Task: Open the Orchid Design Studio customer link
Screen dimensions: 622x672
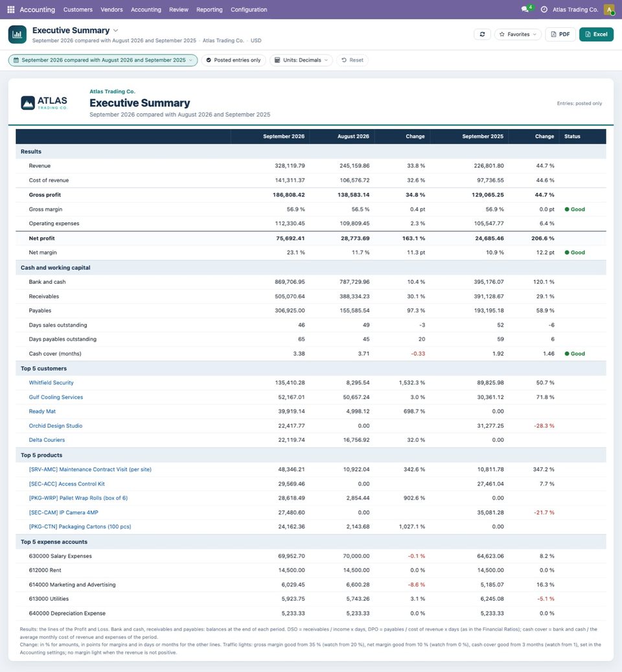Action: pyautogui.click(x=55, y=426)
